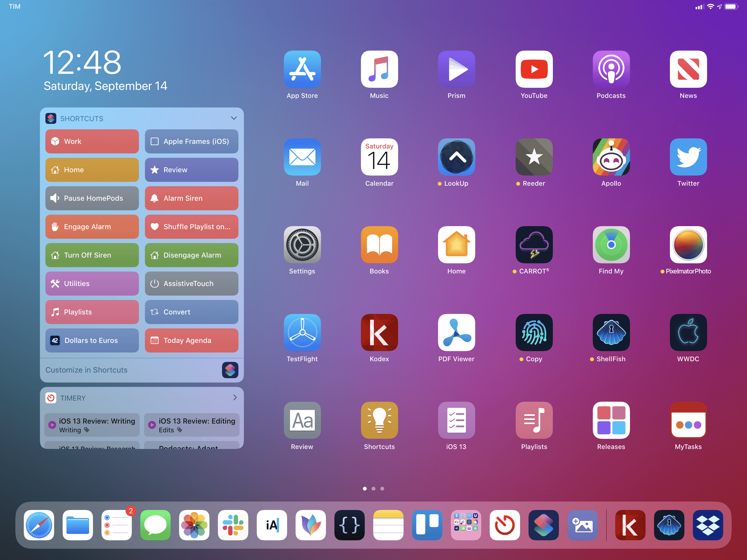The height and width of the screenshot is (560, 747).
Task: Tap Customize in Shortcuts
Action: tap(142, 370)
